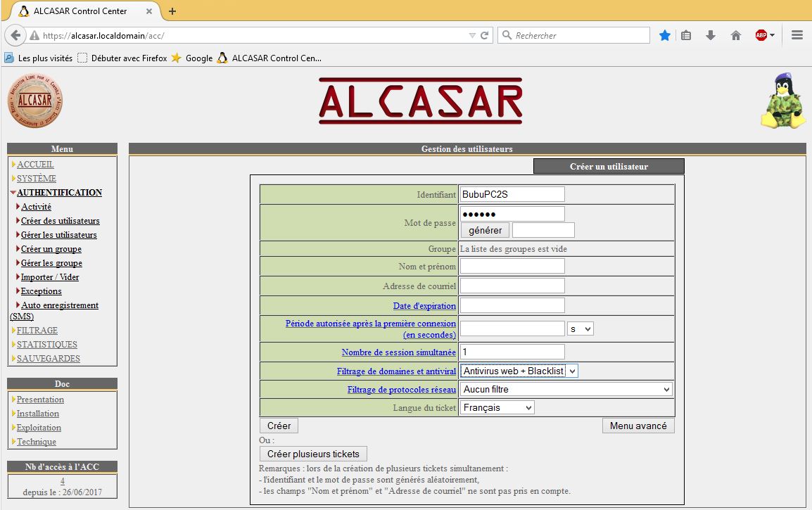Reload the page with refresh icon

484,35
